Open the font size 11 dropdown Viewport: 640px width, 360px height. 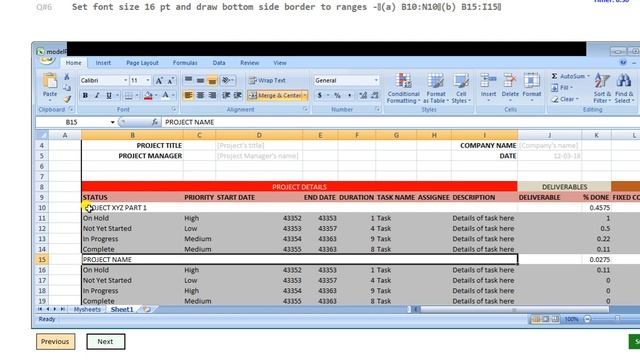pos(148,80)
